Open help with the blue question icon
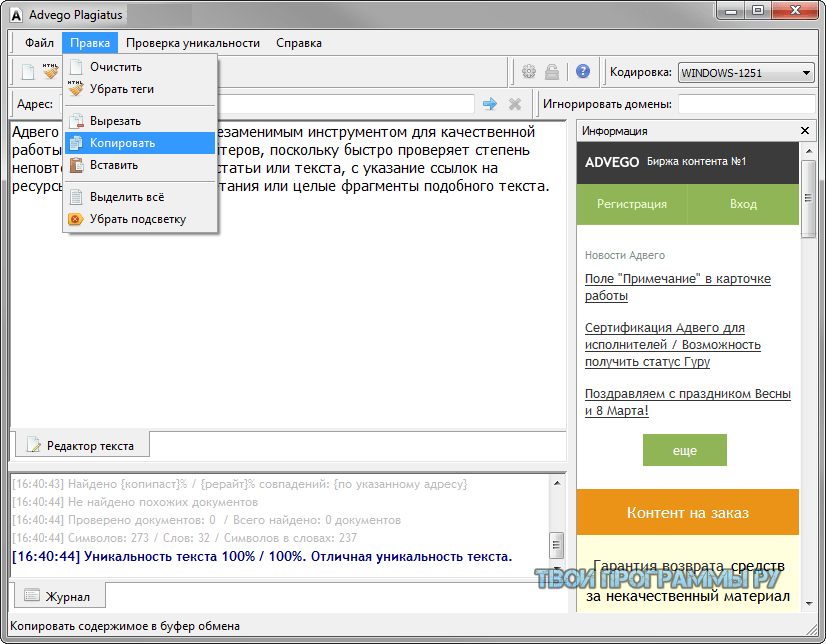 (583, 71)
